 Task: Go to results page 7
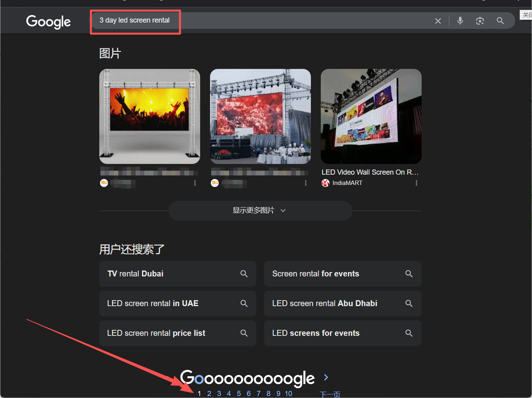259,394
